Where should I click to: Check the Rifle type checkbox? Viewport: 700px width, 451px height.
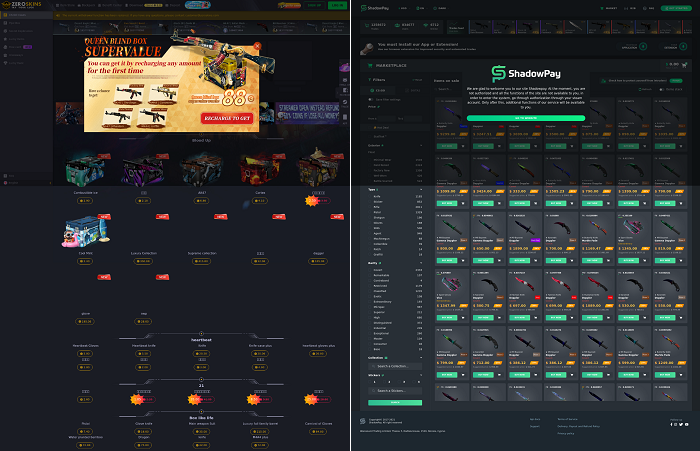point(370,207)
